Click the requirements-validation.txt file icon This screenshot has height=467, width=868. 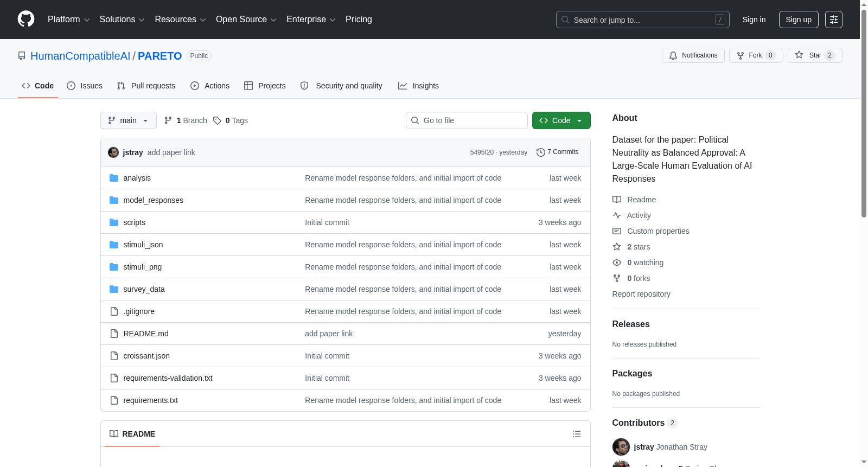(114, 378)
